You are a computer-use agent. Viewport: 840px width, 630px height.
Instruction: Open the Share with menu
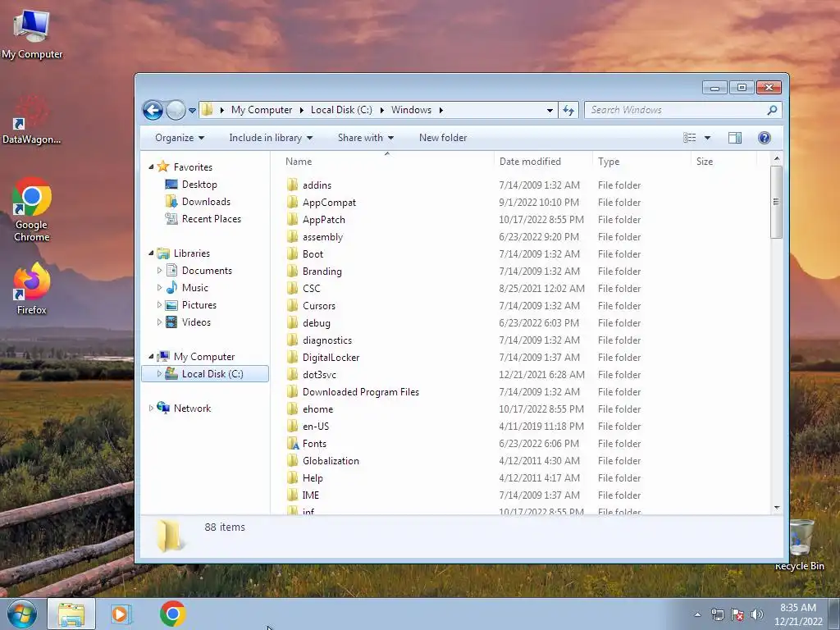[x=365, y=138]
